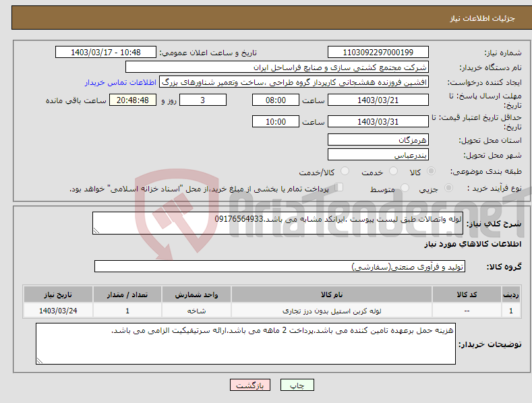Click the ردیف column header
This screenshot has height=403, width=532.
tap(511, 294)
